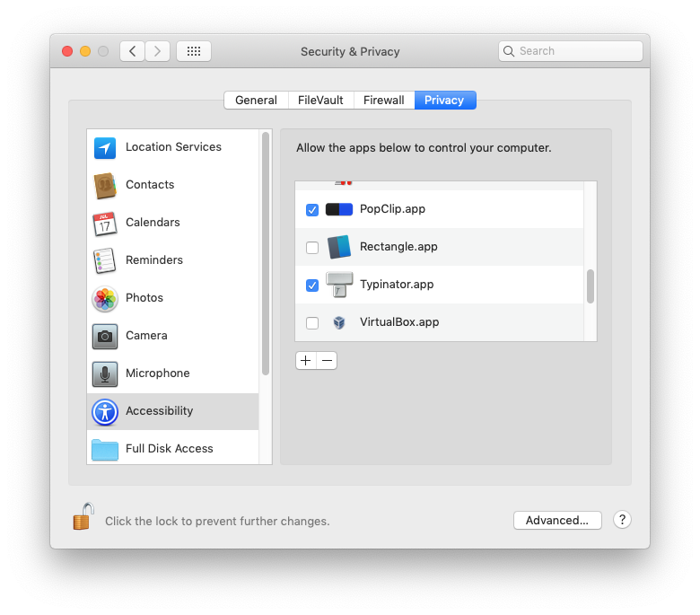Select the Typinator.app name text
The width and height of the screenshot is (700, 615).
click(397, 285)
